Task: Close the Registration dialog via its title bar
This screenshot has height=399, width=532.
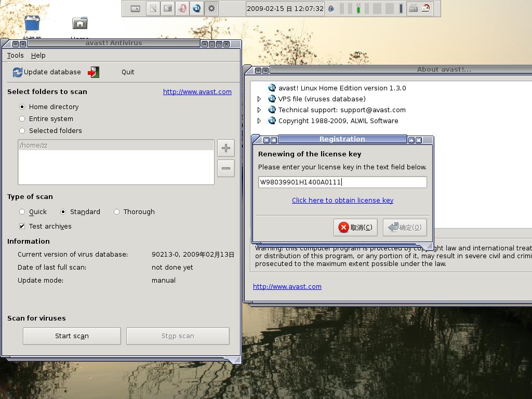Action: tap(419, 140)
